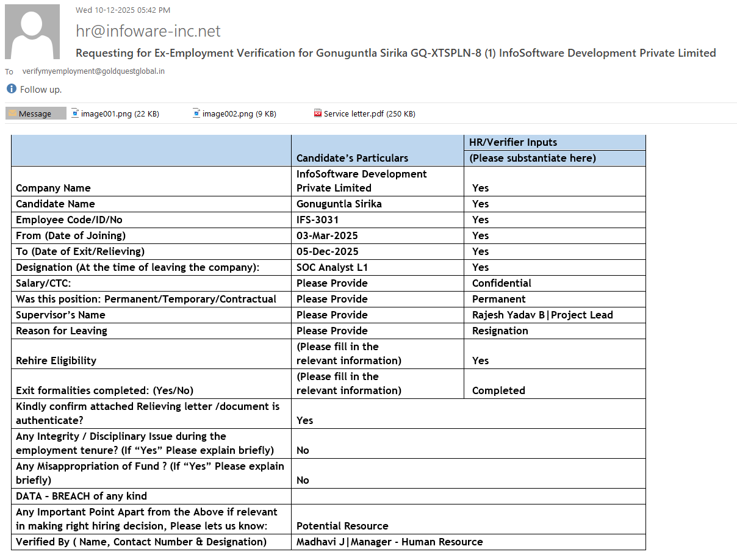This screenshot has width=737, height=560.
Task: Click the employee code IFS-3031 cell
Action: click(317, 220)
